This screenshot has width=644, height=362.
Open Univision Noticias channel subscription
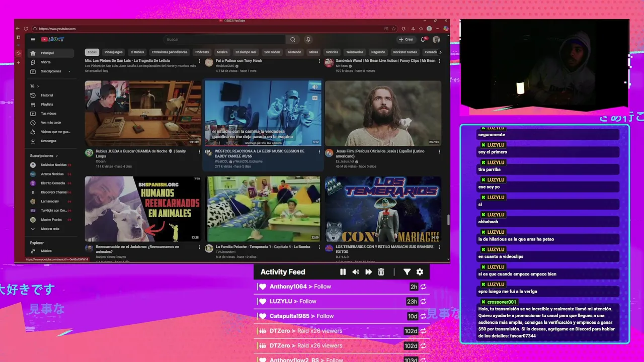pyautogui.click(x=51, y=165)
